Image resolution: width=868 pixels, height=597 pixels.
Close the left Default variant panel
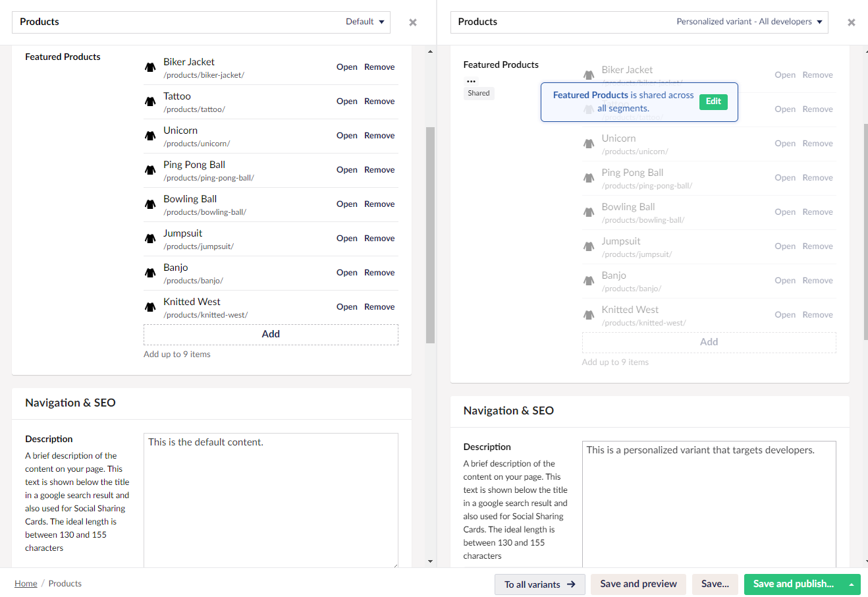click(413, 22)
